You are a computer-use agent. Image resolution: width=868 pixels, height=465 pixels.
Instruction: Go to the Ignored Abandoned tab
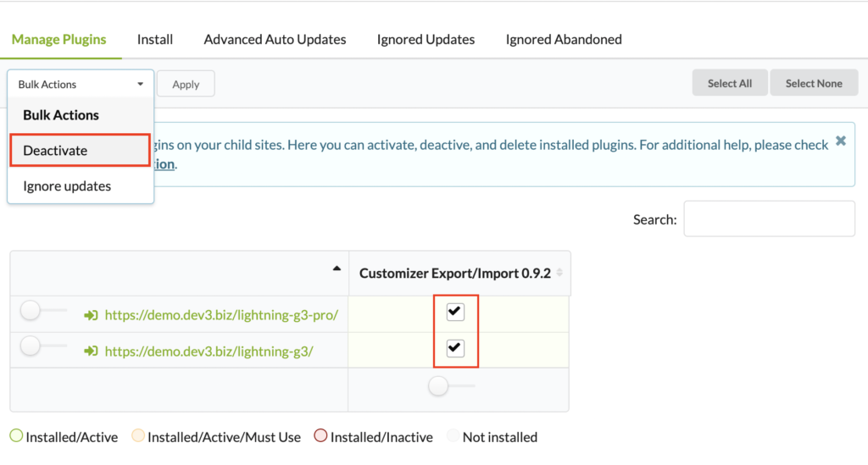pyautogui.click(x=564, y=39)
